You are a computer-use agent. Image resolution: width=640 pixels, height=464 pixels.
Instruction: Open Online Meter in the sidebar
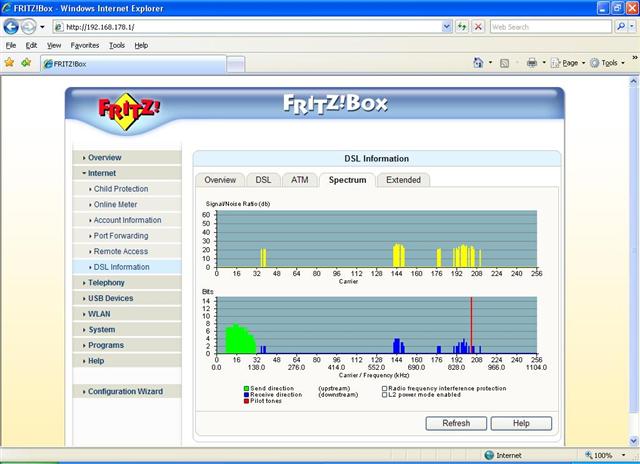coord(127,204)
